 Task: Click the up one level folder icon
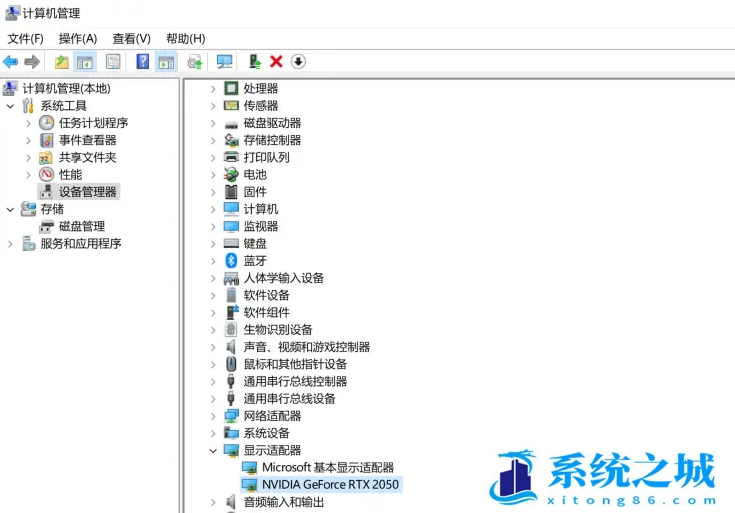coord(62,62)
